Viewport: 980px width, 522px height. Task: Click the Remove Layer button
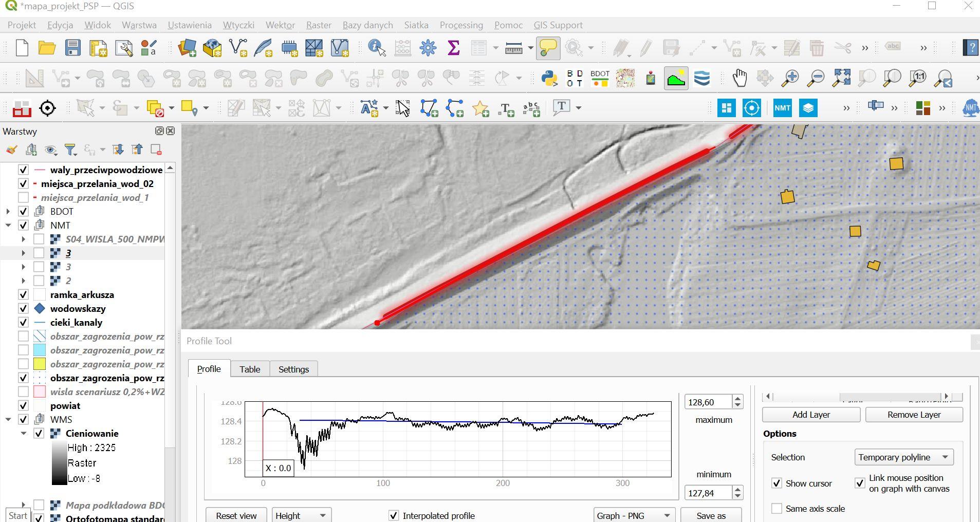pyautogui.click(x=914, y=415)
